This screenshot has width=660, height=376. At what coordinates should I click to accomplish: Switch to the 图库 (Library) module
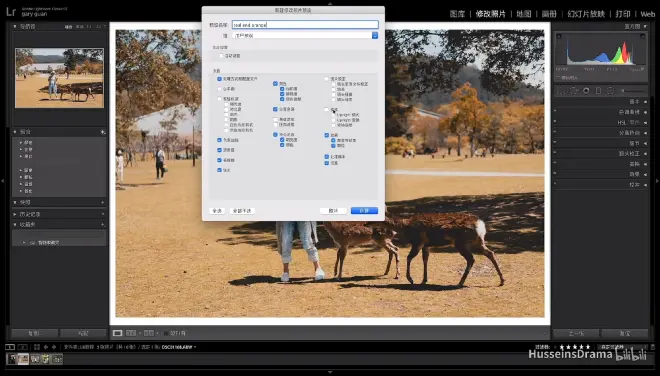[x=457, y=14]
